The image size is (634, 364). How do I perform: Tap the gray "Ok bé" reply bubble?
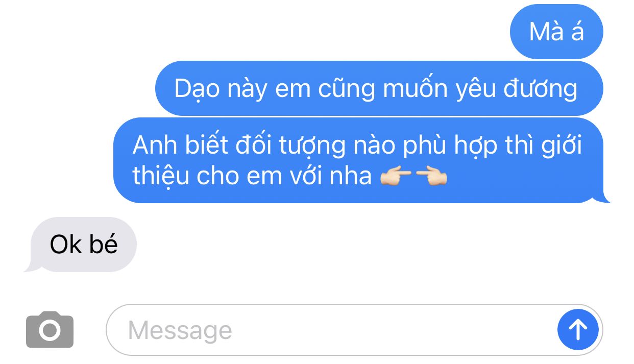tap(84, 245)
